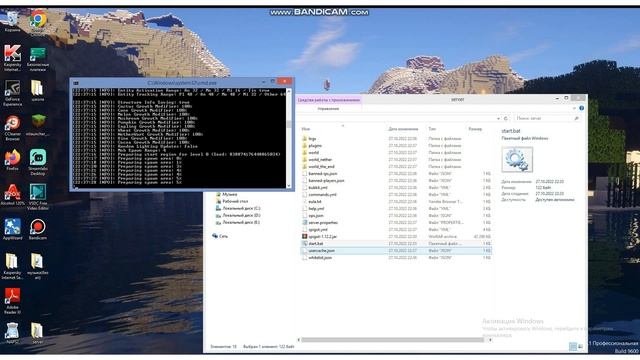Viewport: 640px width, 360px height.
Task: Sort files by the Type column header
Action: pyautogui.click(x=432, y=129)
